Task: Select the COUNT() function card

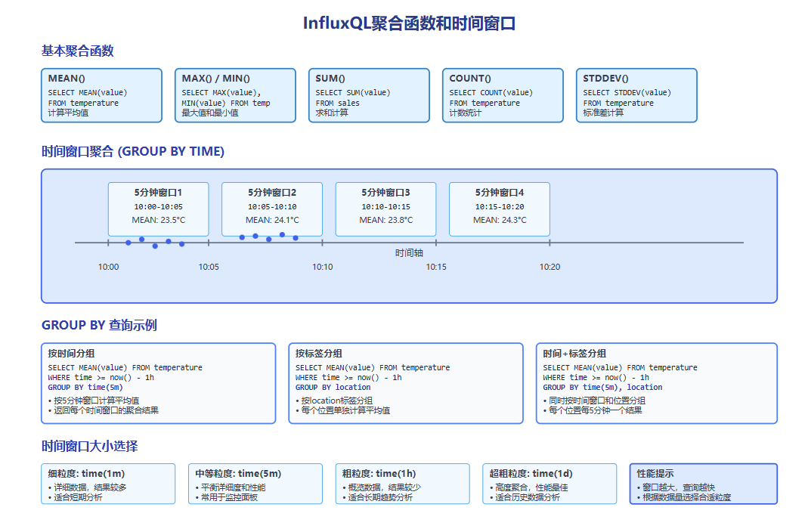Action: click(503, 95)
